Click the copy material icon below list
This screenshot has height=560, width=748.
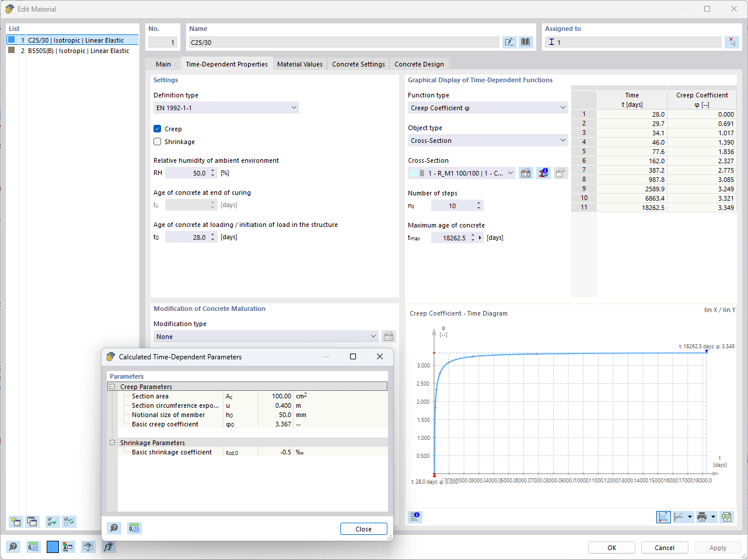point(32,521)
